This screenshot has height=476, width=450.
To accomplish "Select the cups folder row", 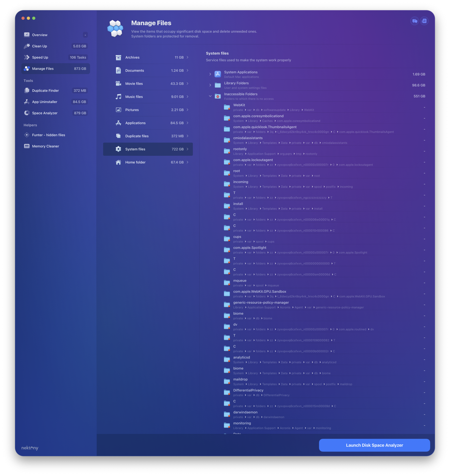I will pyautogui.click(x=324, y=239).
